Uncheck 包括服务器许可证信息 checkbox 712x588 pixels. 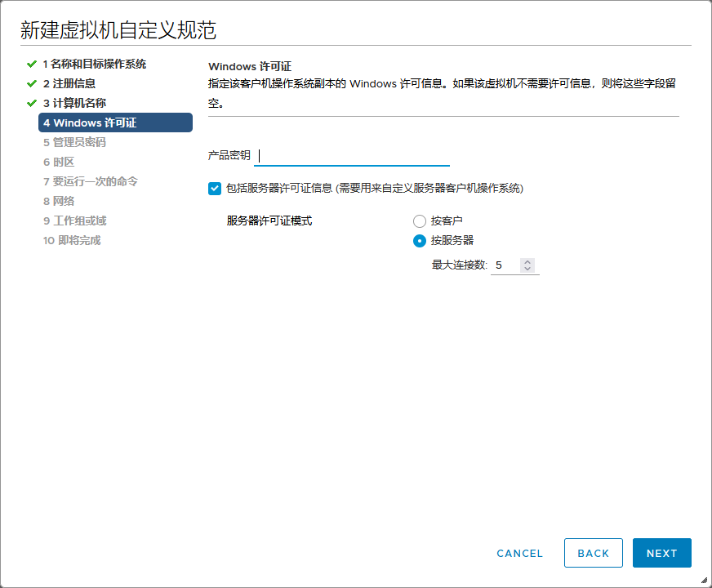click(x=215, y=188)
